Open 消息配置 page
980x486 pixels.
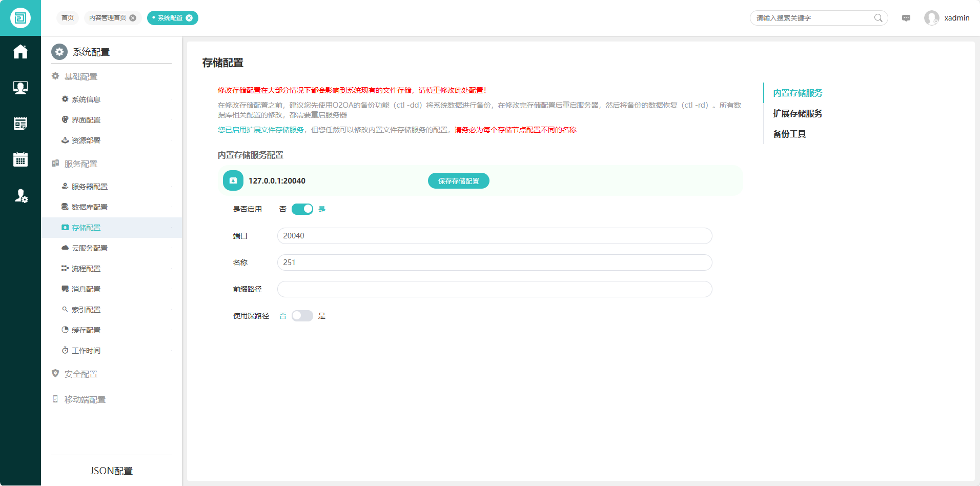111,289
